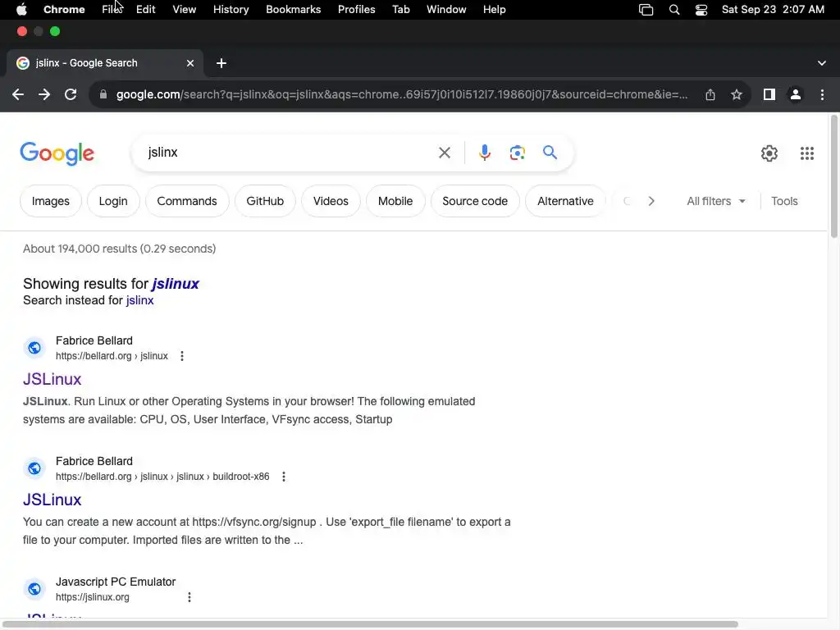
Task: Submit search with the magnifier icon
Action: [x=550, y=153]
